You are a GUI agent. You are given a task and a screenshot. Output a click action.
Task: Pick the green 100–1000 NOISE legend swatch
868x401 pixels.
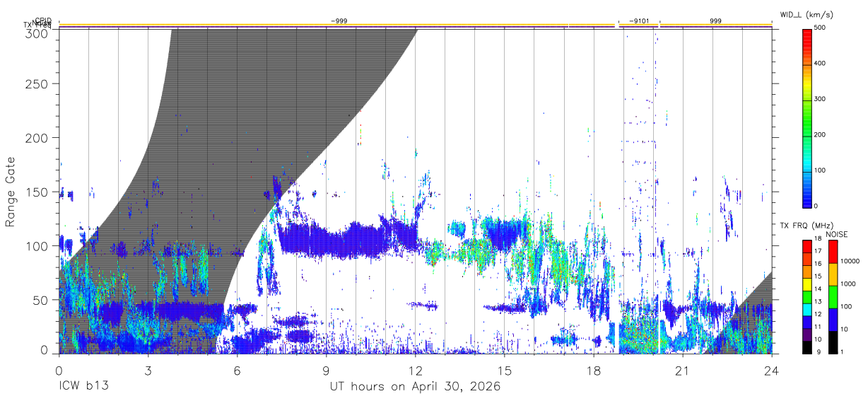click(833, 296)
